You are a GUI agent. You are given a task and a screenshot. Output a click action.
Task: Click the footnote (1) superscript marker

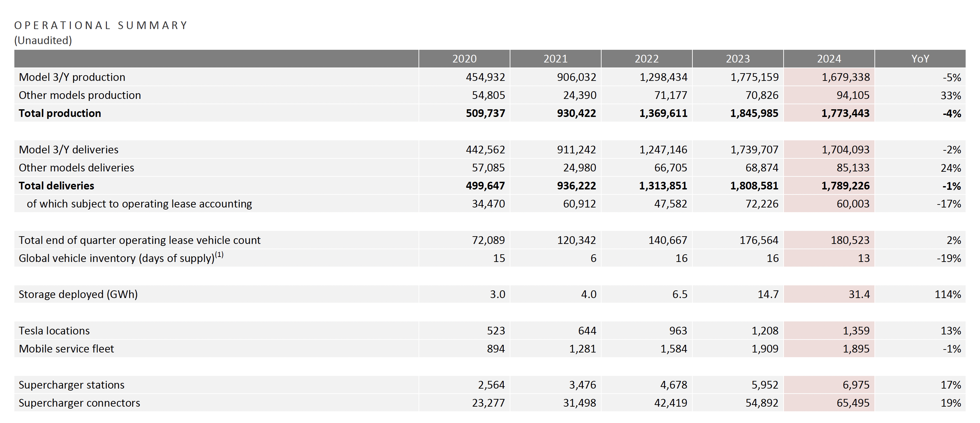click(219, 255)
